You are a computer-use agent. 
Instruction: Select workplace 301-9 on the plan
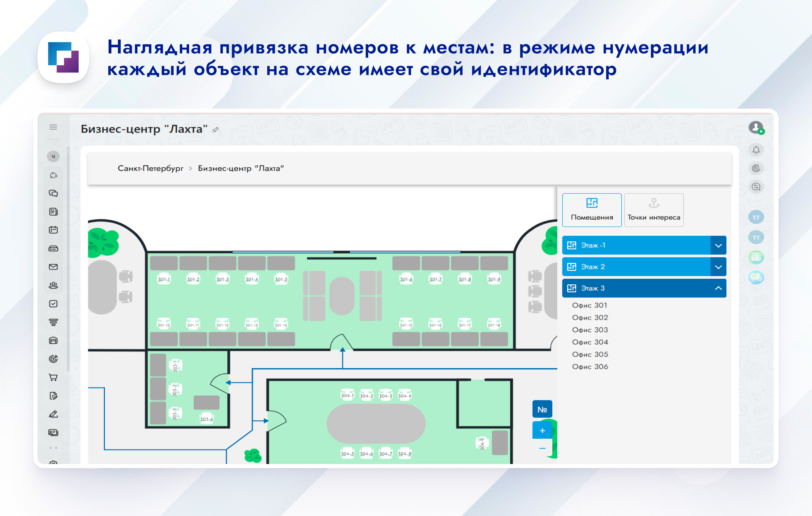pos(494,279)
